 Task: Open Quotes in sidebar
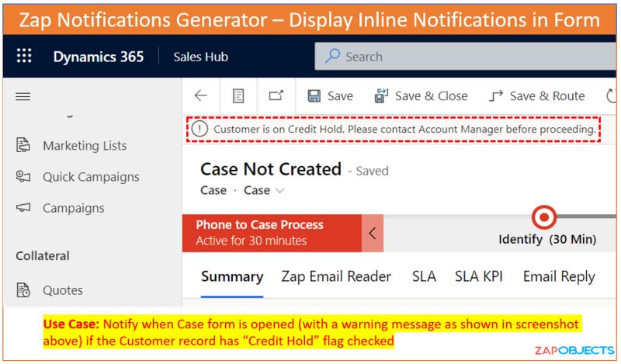coord(63,291)
